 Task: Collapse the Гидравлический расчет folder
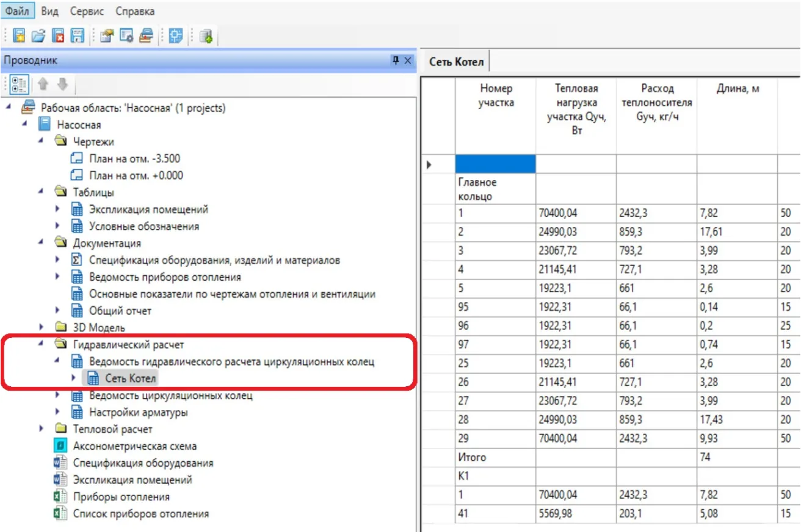pos(41,345)
